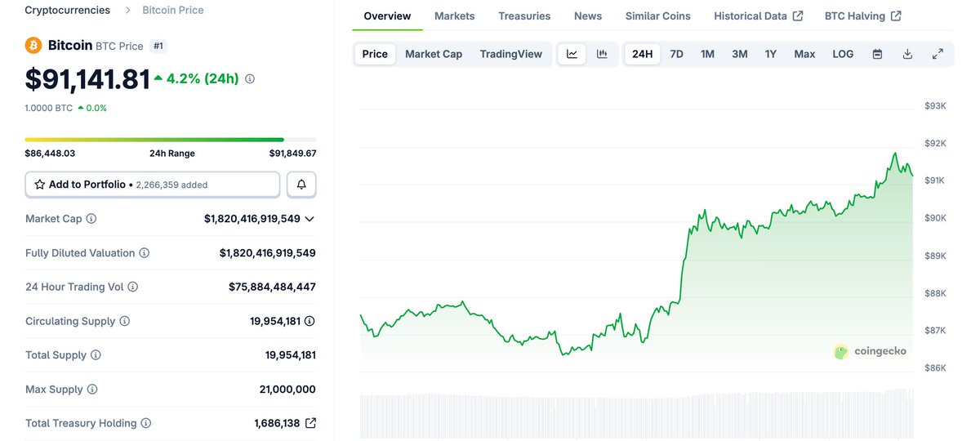Click the 24h Range price bar
The image size is (980, 441).
point(171,140)
